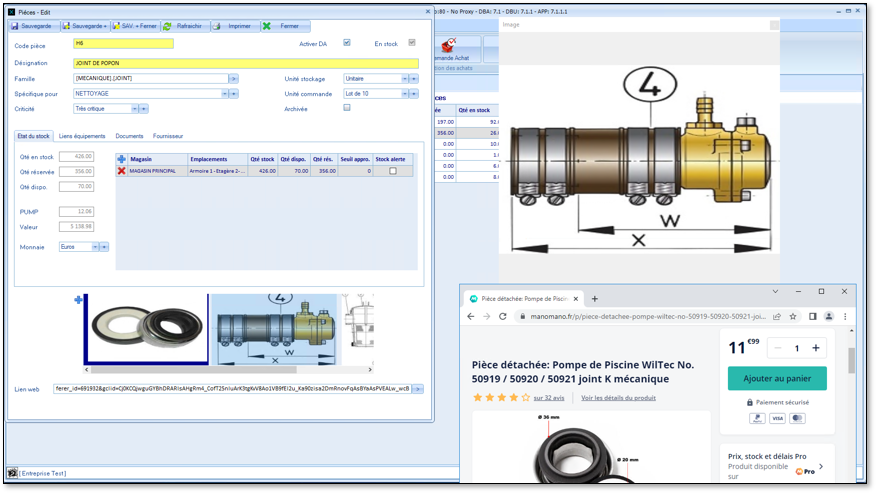Click the Code pièce field

[123, 43]
